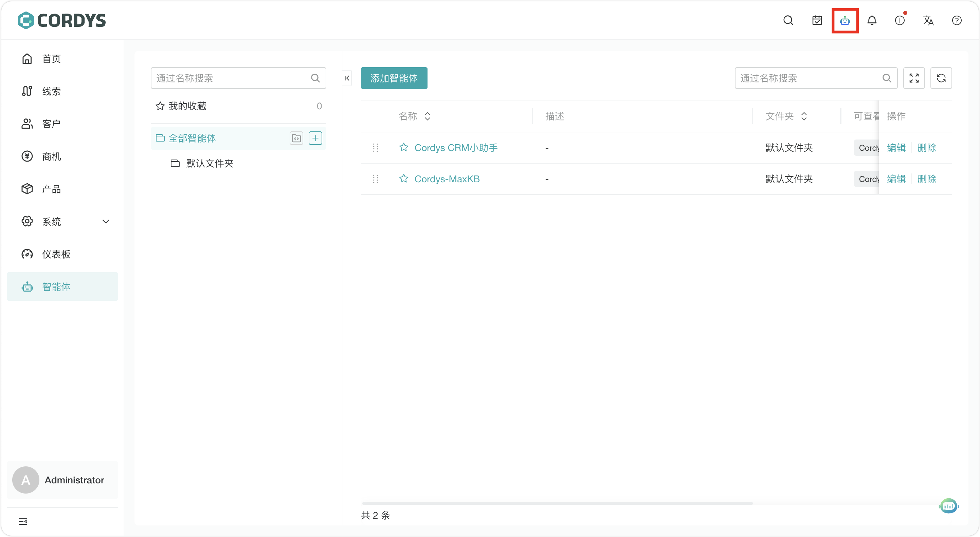This screenshot has width=980, height=537.
Task: Sort table by 文件夹 column
Action: (804, 116)
